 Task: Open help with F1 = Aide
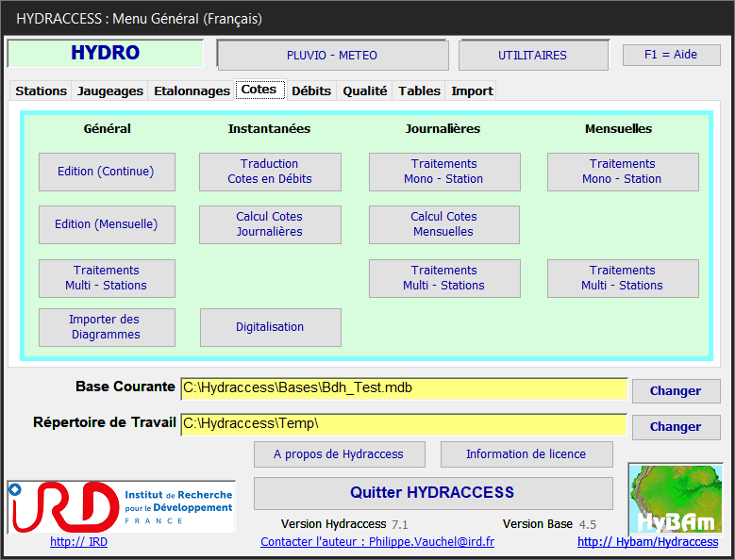[x=671, y=55]
